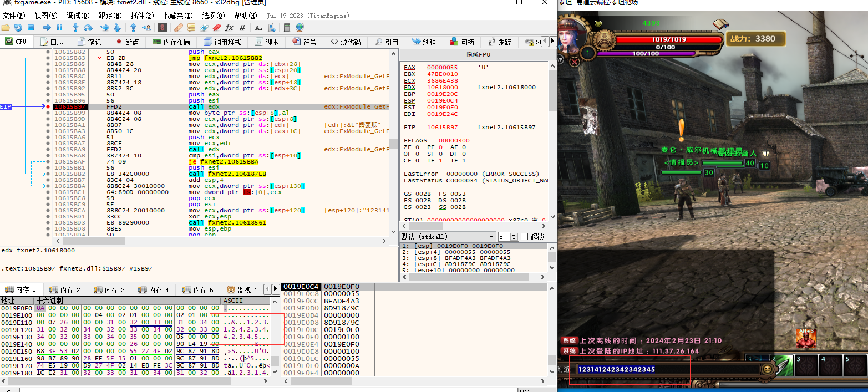The image size is (868, 392).
Task: Toggle breakpoint dot at address 10615B97
Action: click(48, 106)
